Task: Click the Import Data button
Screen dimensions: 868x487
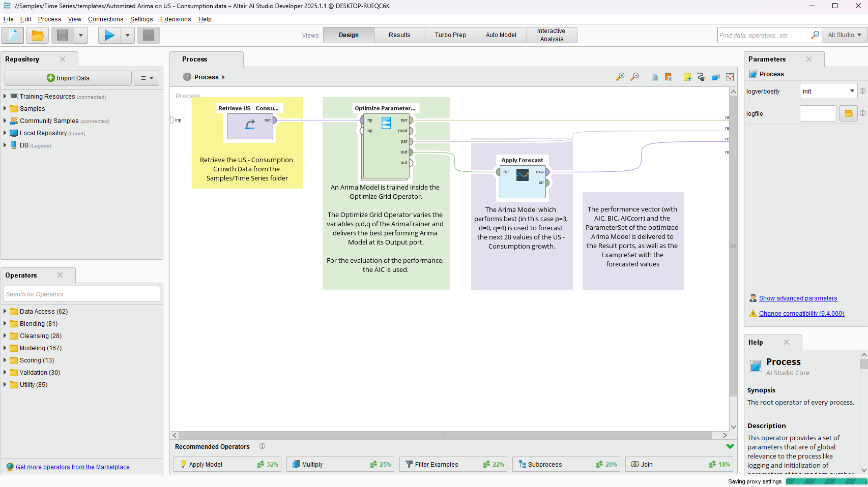Action: click(x=68, y=78)
